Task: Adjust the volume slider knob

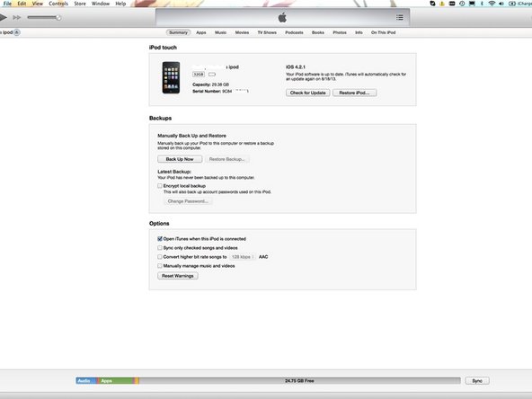Action: pos(58,17)
